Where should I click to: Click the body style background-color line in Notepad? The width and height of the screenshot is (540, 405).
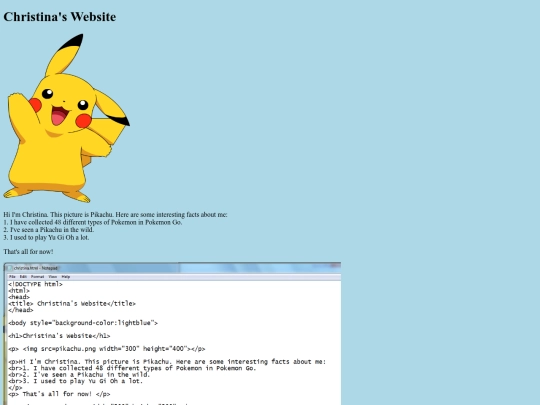click(83, 323)
